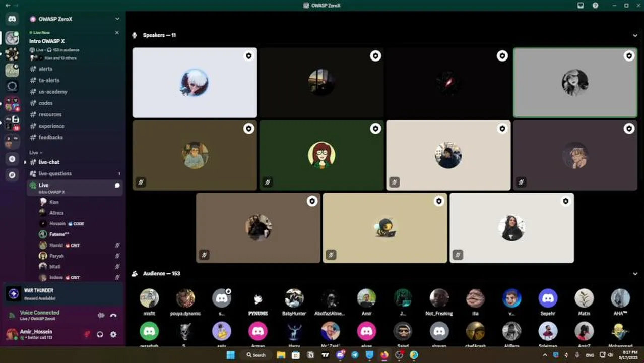Click muted mic icon on cartoon glasses girl tile
This screenshot has height=363, width=644.
pyautogui.click(x=268, y=182)
